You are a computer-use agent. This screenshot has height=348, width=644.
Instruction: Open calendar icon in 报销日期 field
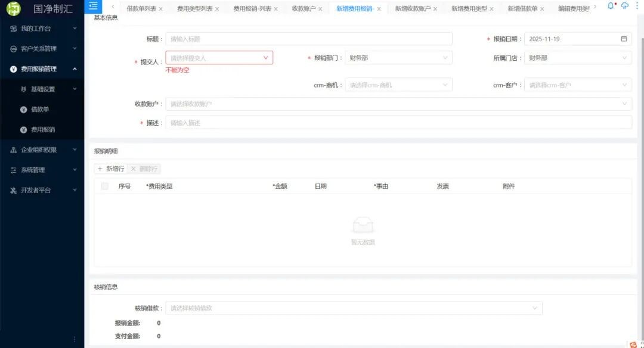(x=624, y=39)
